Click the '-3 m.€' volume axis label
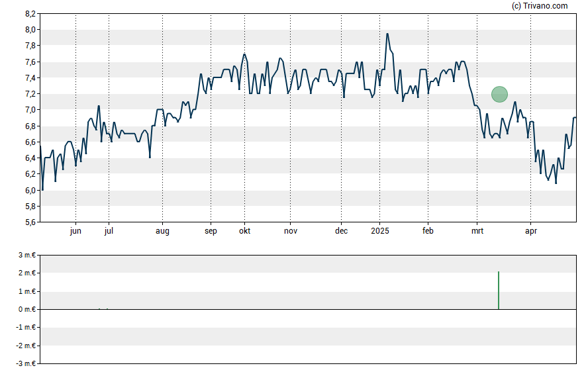 [26, 363]
